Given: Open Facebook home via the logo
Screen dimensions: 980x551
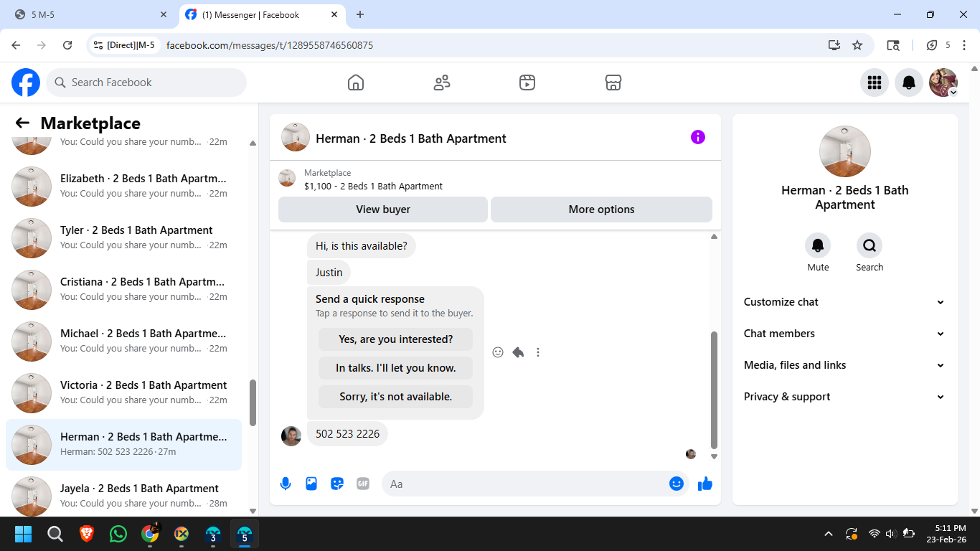Looking at the screenshot, I should [x=26, y=83].
